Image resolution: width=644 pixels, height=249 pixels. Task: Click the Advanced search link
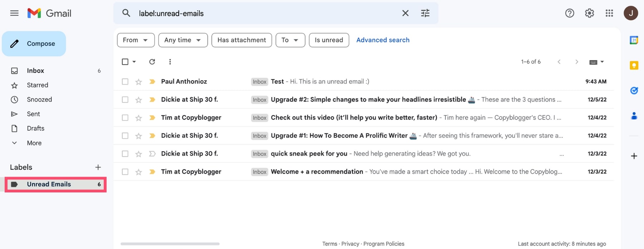tap(382, 40)
